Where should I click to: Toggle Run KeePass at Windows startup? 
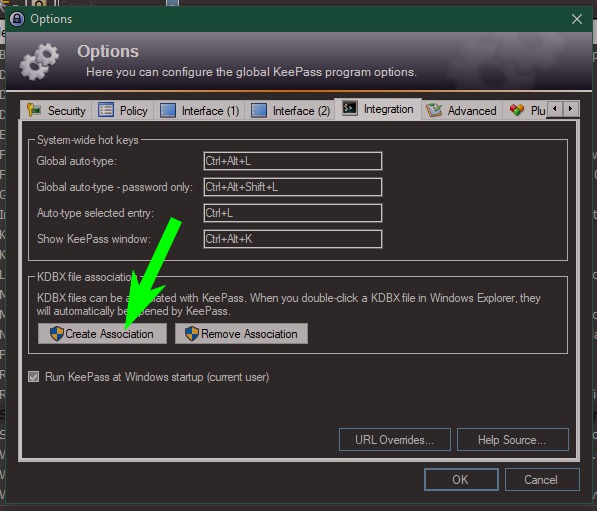coord(34,377)
